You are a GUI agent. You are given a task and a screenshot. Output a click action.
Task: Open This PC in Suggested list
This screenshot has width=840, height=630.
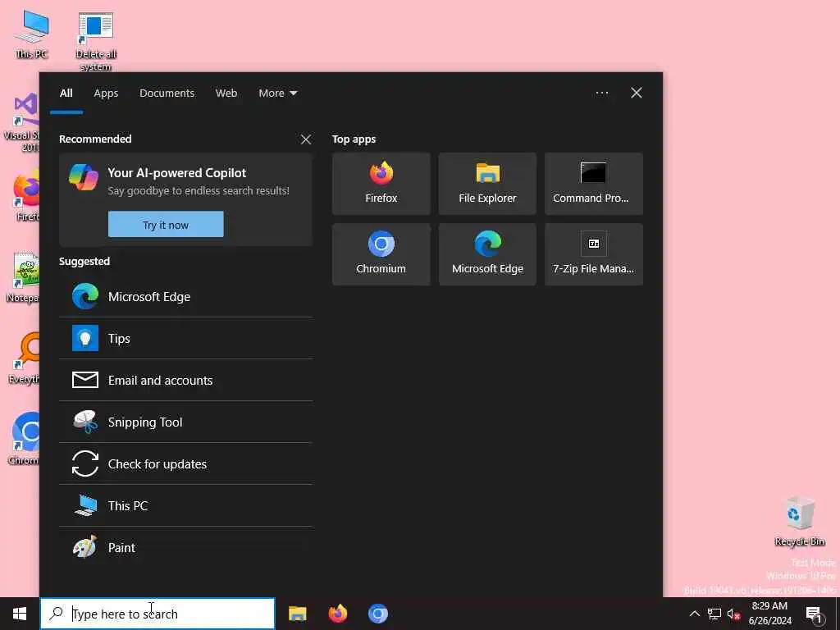point(185,505)
